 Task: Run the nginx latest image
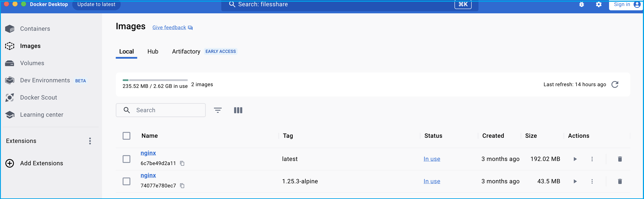point(575,159)
